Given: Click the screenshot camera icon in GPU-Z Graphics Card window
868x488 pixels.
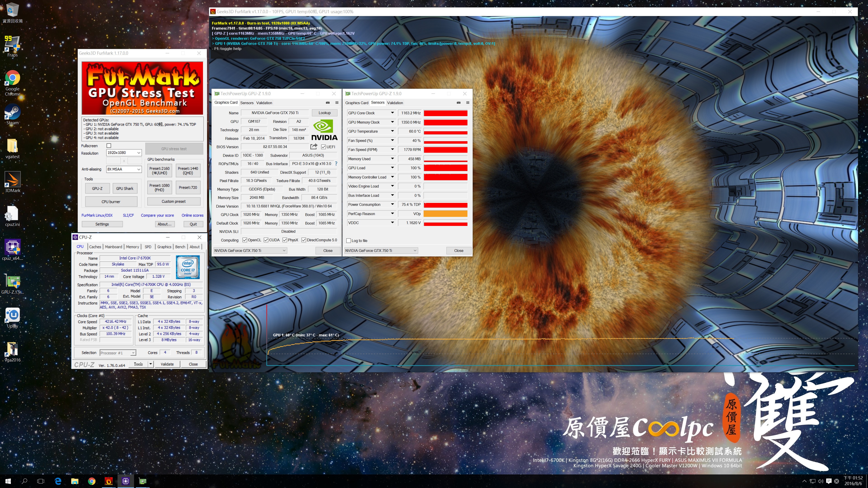Looking at the screenshot, I should pos(328,103).
